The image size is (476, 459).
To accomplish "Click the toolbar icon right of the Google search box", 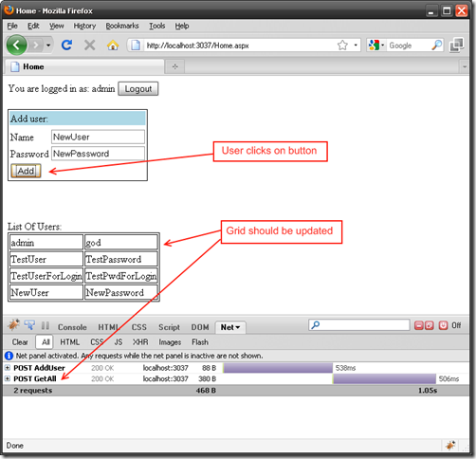I will (456, 45).
